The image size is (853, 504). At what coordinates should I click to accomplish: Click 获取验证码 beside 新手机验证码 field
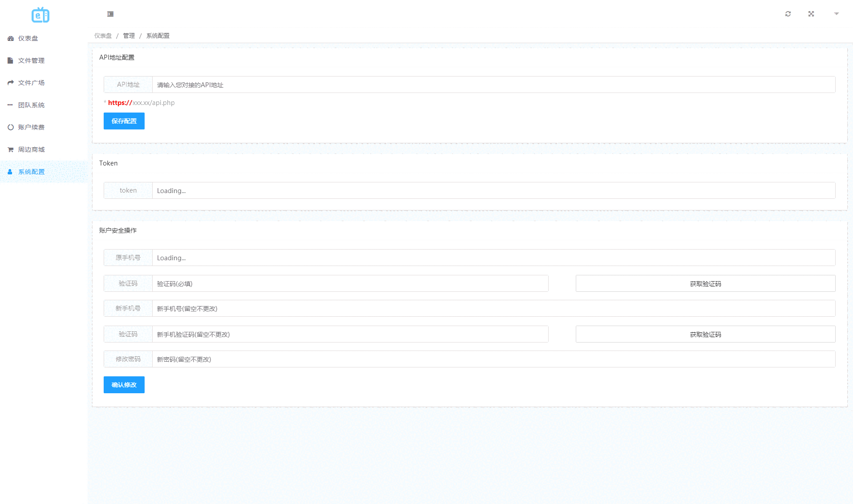point(705,334)
